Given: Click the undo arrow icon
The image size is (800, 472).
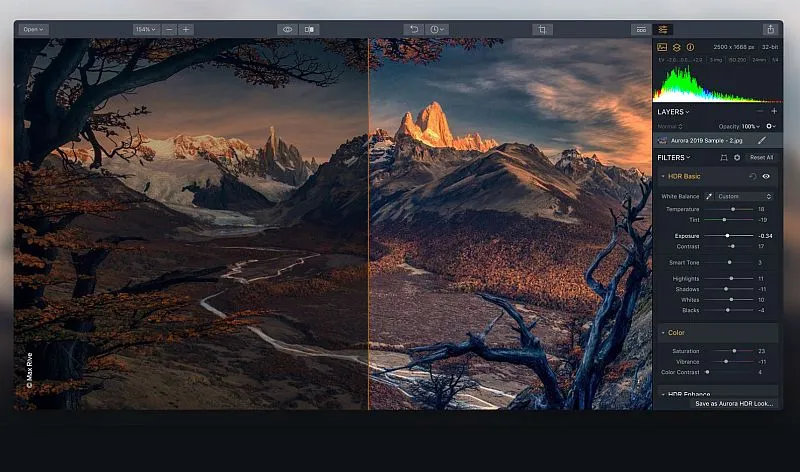Looking at the screenshot, I should [414, 30].
